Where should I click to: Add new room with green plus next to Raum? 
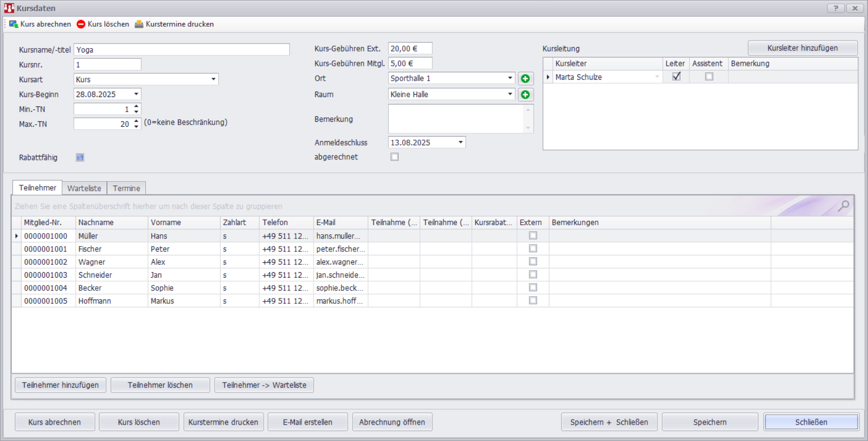[x=525, y=95]
